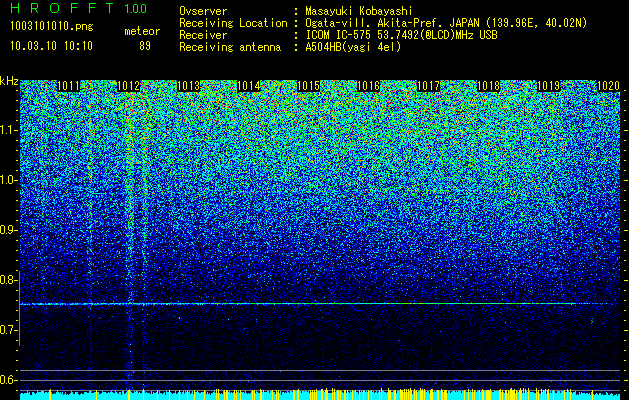Click the date stamp 10.03.10 10:10

click(52, 46)
